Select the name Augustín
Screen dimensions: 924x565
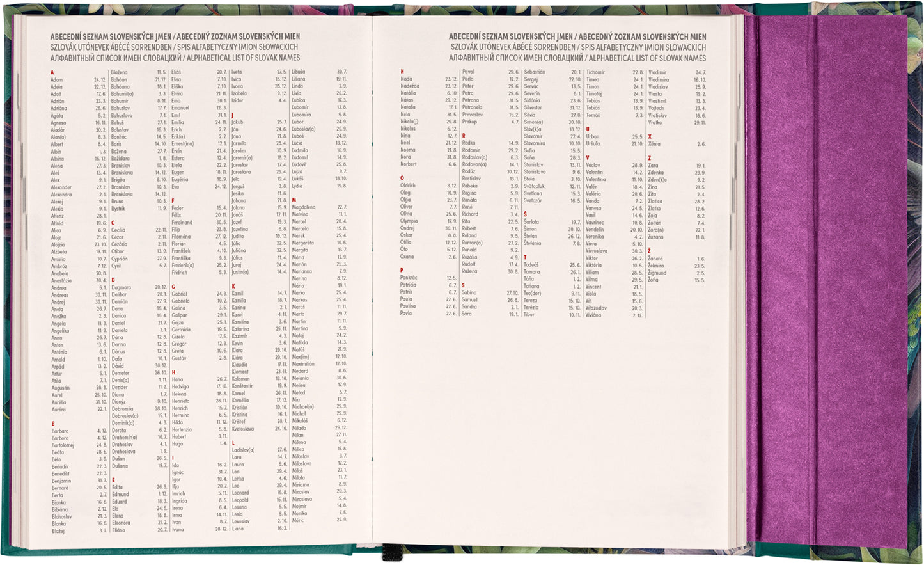pos(61,388)
